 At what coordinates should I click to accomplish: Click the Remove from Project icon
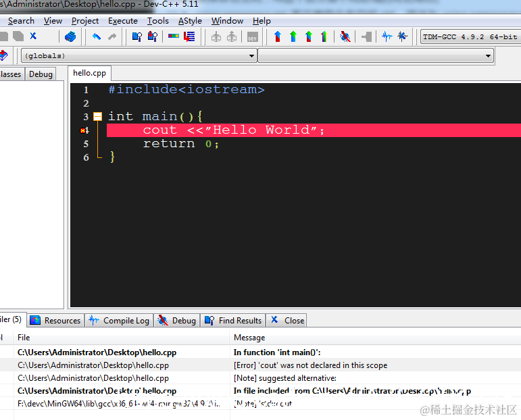[232, 36]
